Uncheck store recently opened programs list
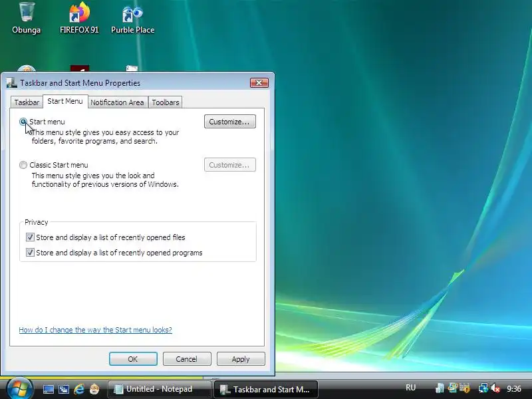Image resolution: width=532 pixels, height=399 pixels. point(30,253)
